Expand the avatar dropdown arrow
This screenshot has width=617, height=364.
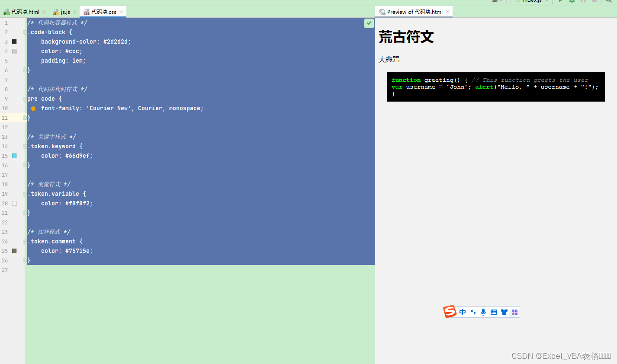click(502, 2)
